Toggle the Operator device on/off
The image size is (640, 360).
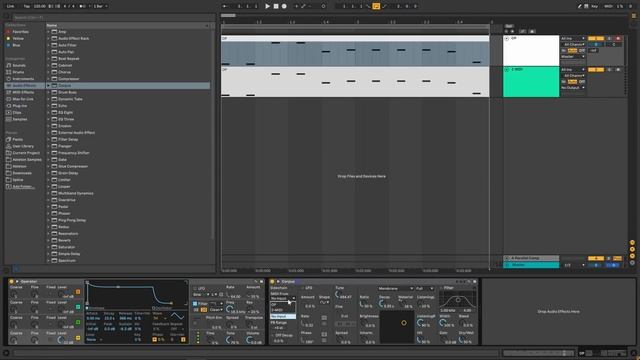point(11,282)
